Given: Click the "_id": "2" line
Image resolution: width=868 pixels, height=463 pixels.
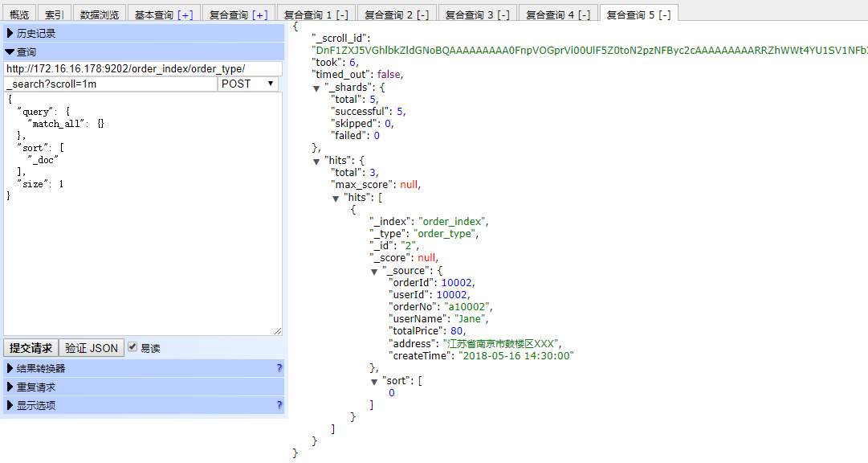Looking at the screenshot, I should point(394,246).
